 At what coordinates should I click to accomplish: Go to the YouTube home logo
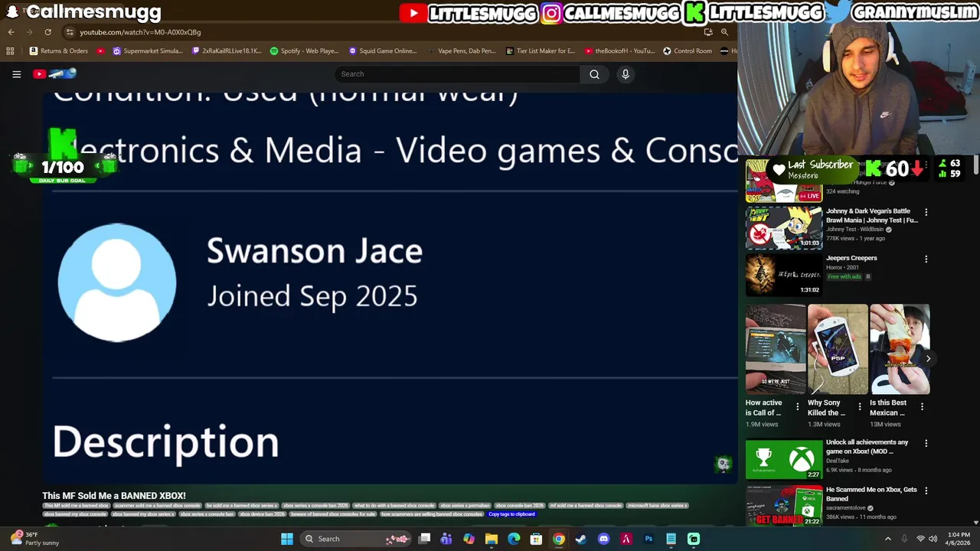[54, 73]
